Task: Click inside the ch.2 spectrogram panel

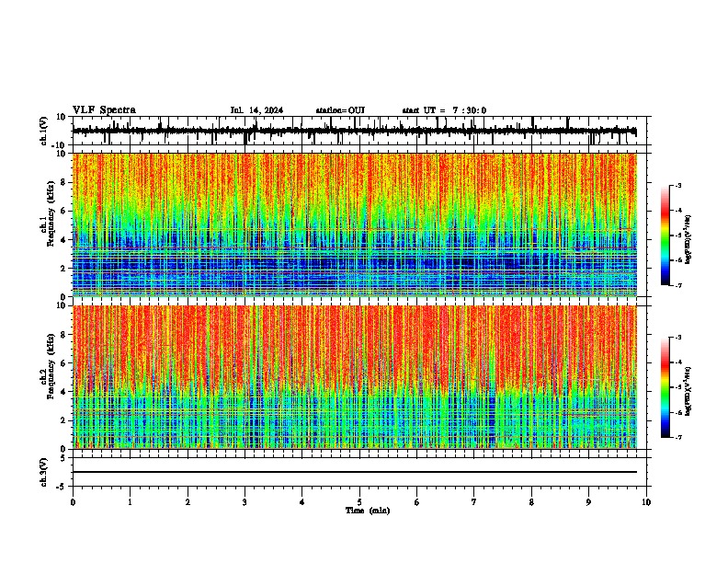Action: click(x=355, y=377)
